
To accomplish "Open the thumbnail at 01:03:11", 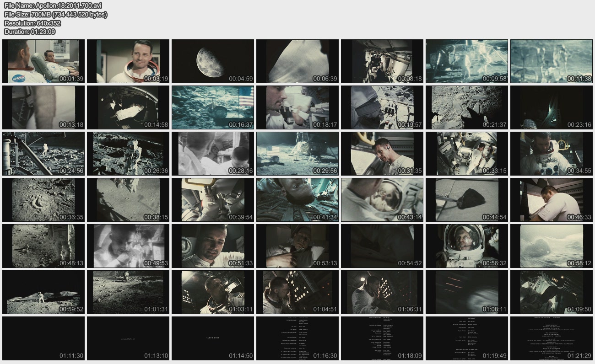I will tap(213, 292).
